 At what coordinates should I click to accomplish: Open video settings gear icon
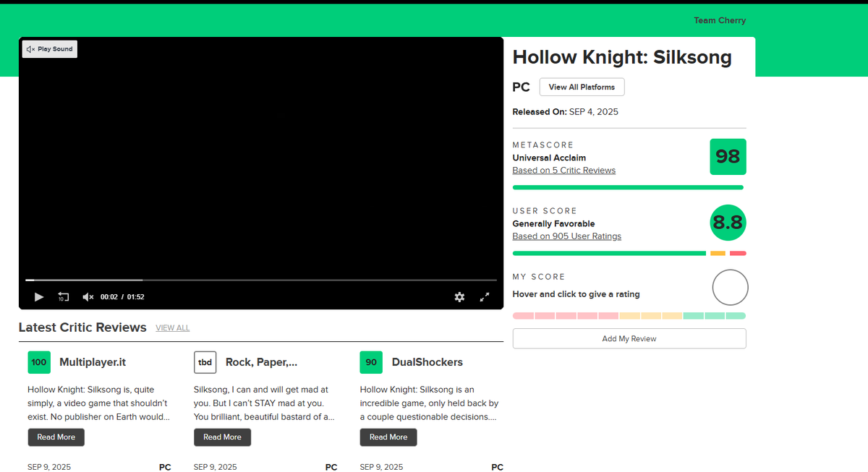pyautogui.click(x=459, y=297)
